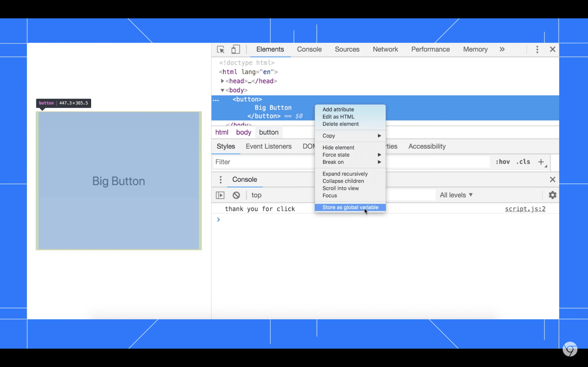The height and width of the screenshot is (367, 588).
Task: Click the Elements panel tab
Action: (x=270, y=50)
